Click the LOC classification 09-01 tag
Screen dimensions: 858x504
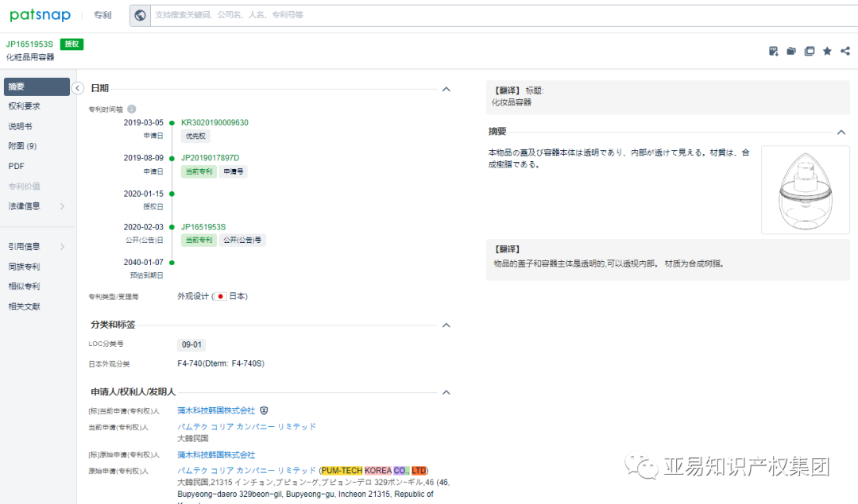click(x=191, y=344)
